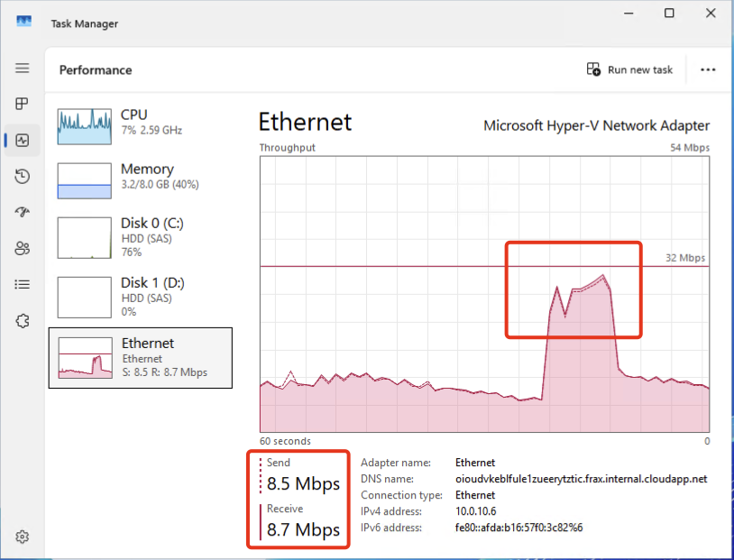The image size is (734, 560).
Task: Click the Send speed 8.5 Mbps value
Action: pyautogui.click(x=303, y=484)
